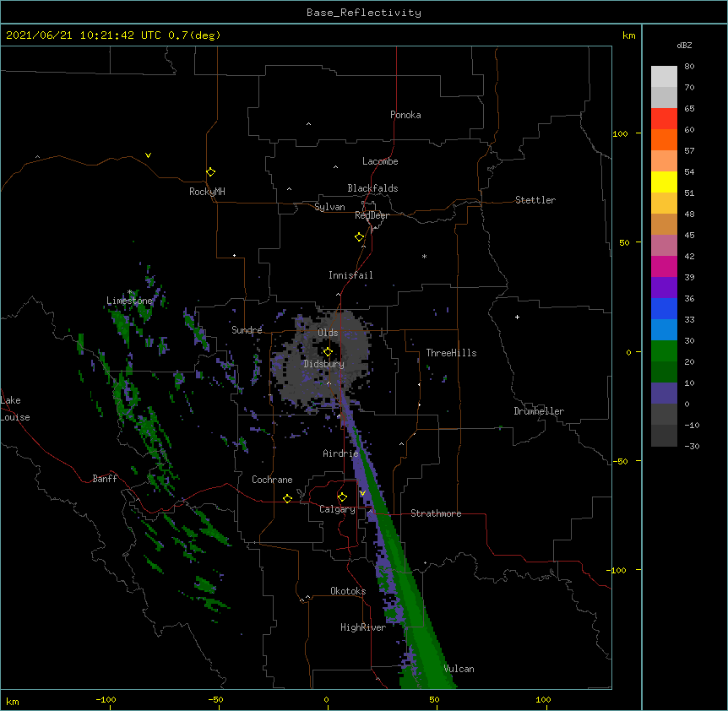The width and height of the screenshot is (728, 711).
Task: Click the Sundre city label
Action: click(x=247, y=330)
